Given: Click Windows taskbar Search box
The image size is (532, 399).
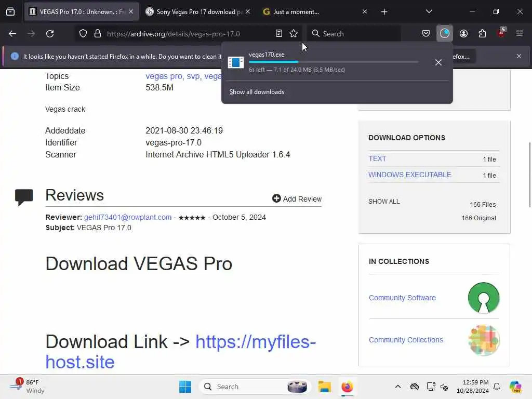Looking at the screenshot, I should [x=255, y=387].
